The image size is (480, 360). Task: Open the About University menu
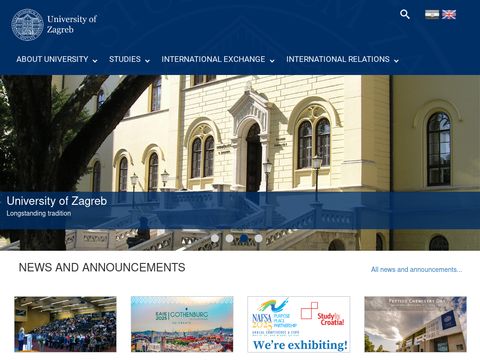click(52, 59)
